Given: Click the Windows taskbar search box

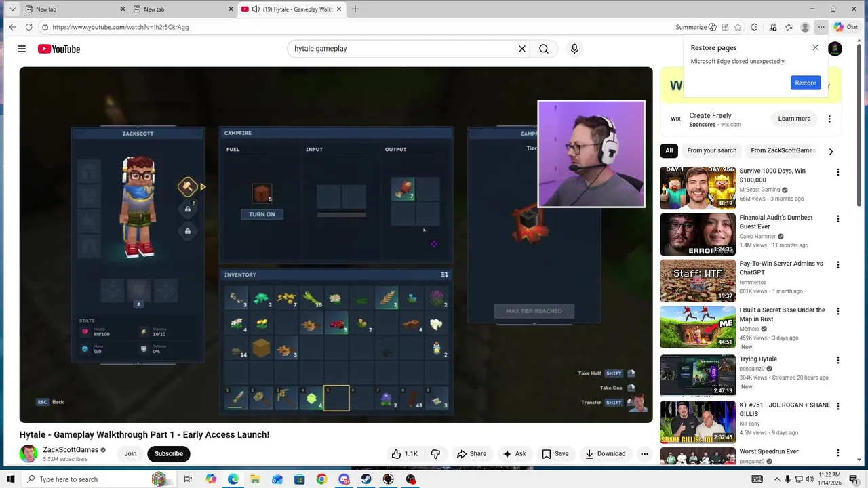Looking at the screenshot, I should (98, 479).
